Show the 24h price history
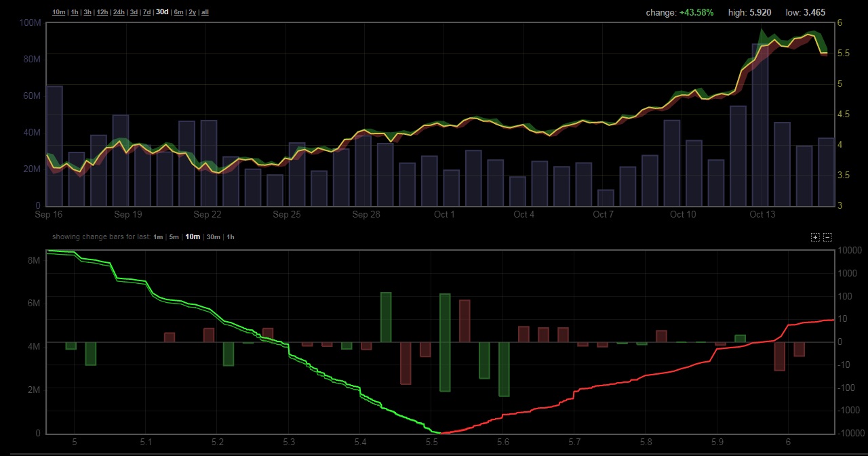 pos(119,12)
